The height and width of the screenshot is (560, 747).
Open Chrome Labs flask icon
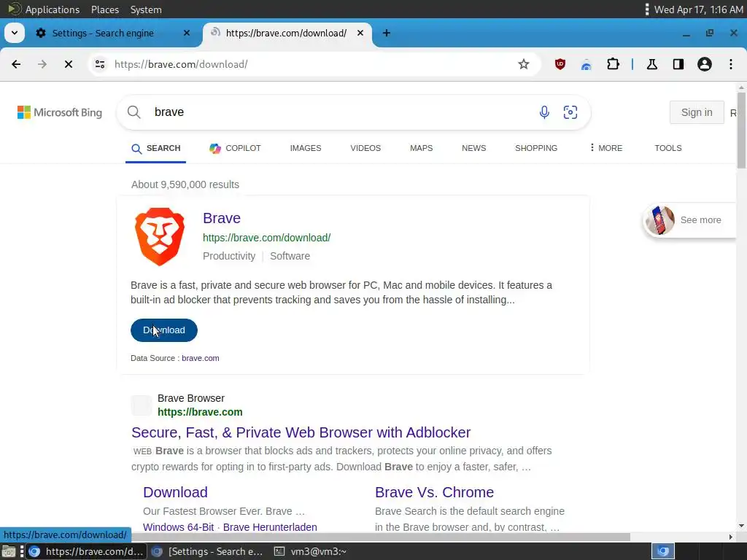pyautogui.click(x=652, y=64)
